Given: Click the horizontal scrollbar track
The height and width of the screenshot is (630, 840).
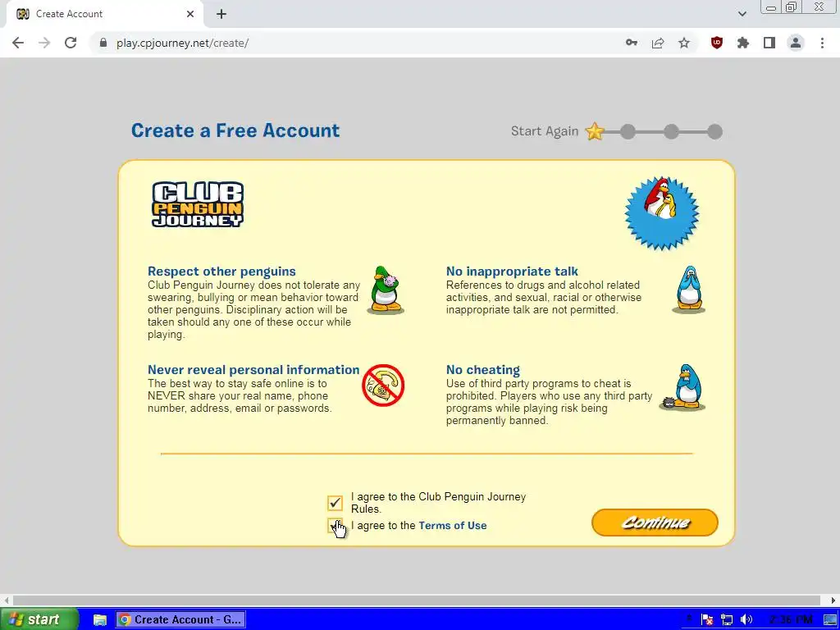Looking at the screenshot, I should [416, 600].
